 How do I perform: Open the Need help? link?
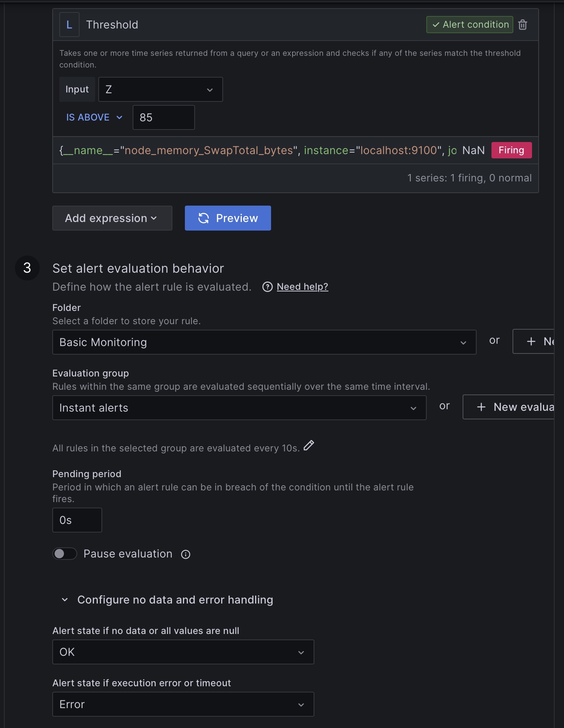pos(302,287)
